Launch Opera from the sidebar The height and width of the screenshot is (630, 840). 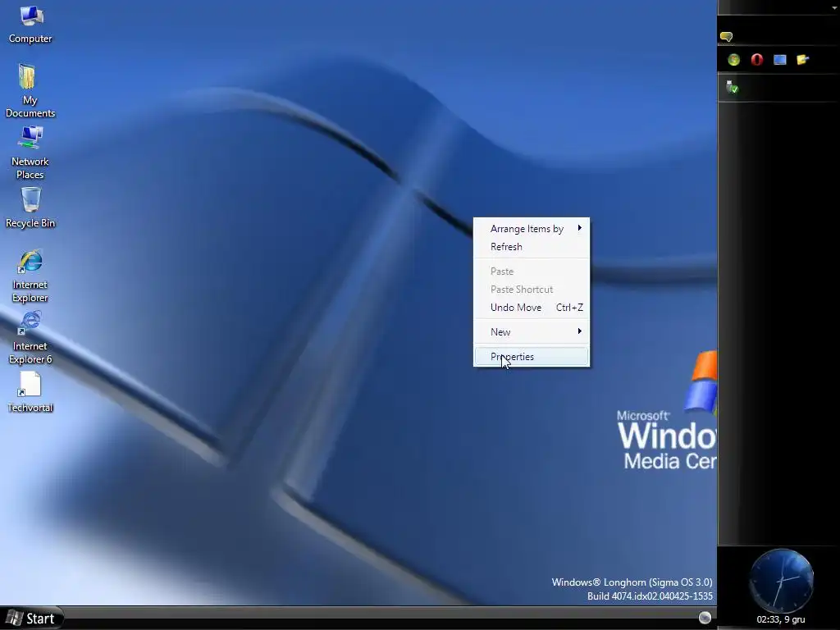(x=756, y=59)
